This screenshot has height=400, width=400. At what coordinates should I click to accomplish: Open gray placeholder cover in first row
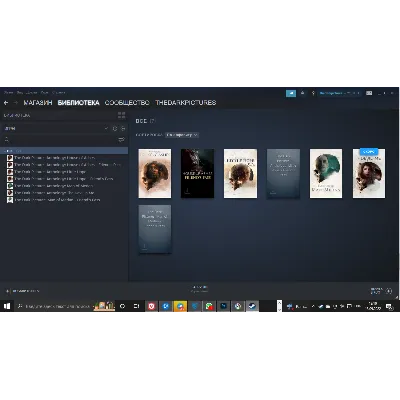(x=283, y=173)
